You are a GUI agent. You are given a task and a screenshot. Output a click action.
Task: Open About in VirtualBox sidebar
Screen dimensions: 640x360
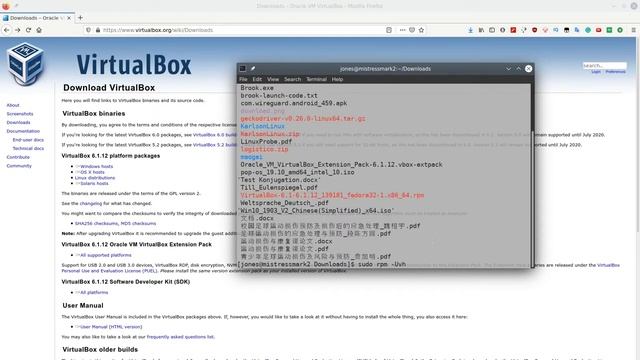pos(13,105)
